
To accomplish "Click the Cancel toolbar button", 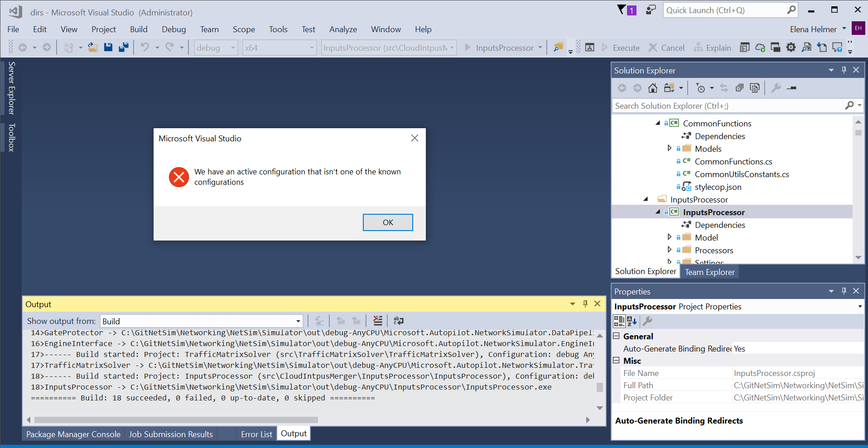I will (x=666, y=48).
